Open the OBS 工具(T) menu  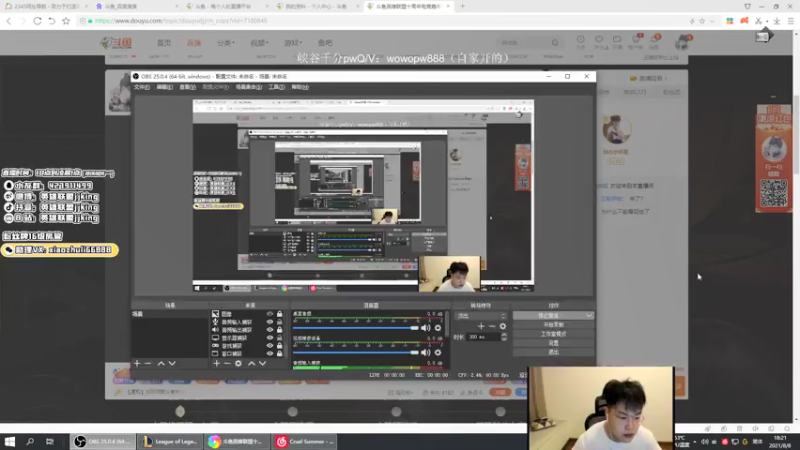tap(277, 87)
